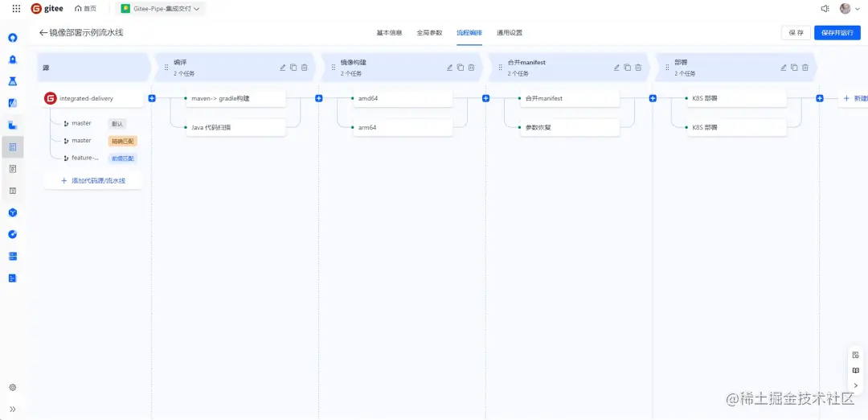Open the settings gear in left sidebar

[13, 387]
